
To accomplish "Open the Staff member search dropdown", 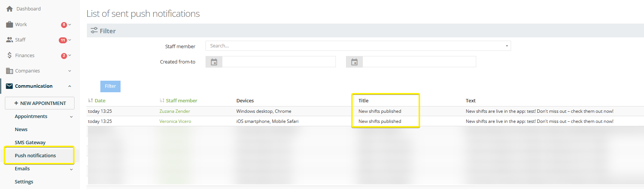I will coord(358,46).
